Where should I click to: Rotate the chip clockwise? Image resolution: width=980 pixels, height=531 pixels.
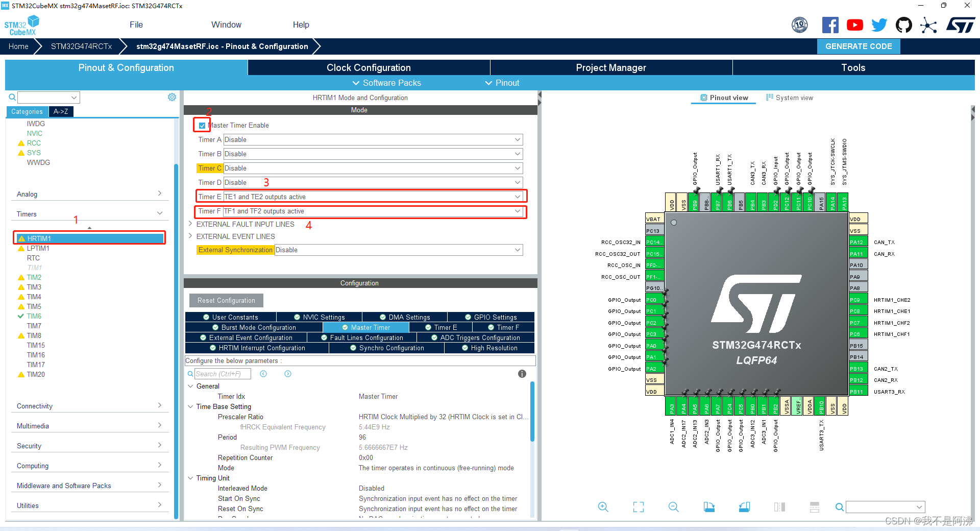[709, 507]
